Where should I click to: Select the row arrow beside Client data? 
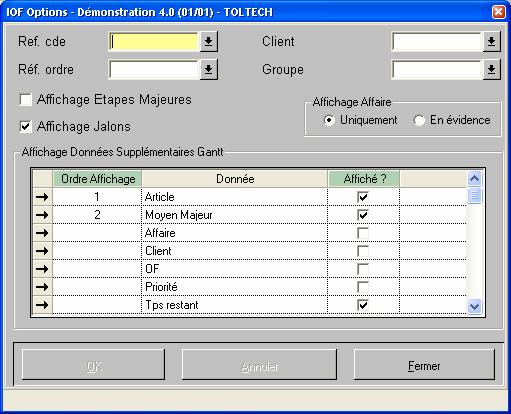click(x=42, y=251)
